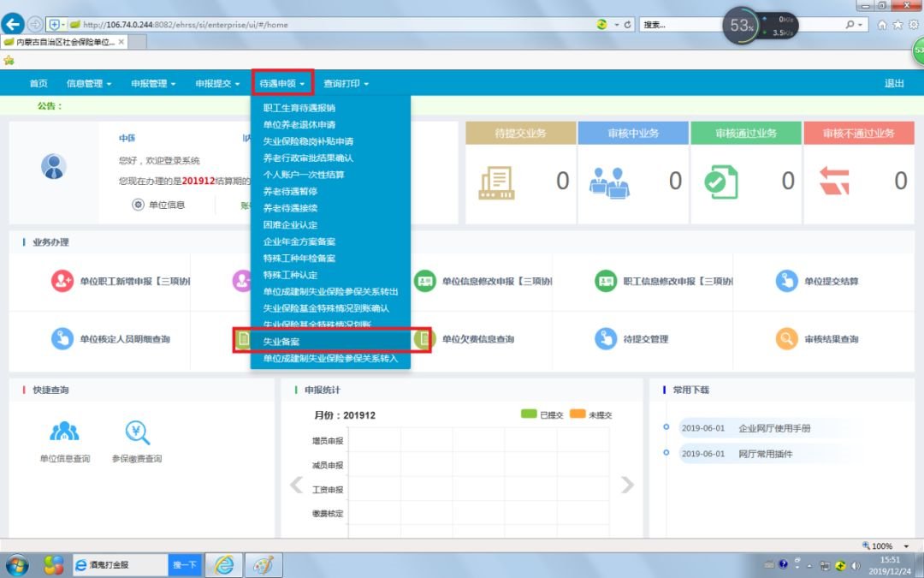
Task: Click the 单位核定人员明细查询 icon
Action: click(x=62, y=339)
